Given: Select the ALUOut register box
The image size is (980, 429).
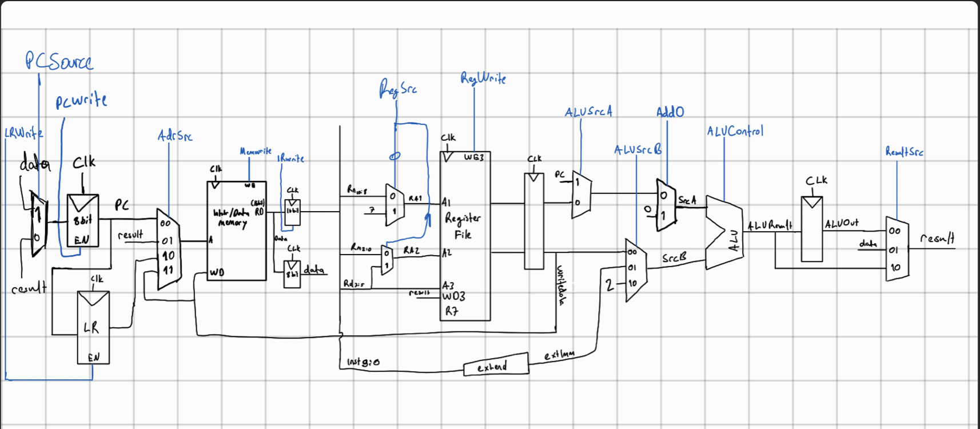Looking at the screenshot, I should point(812,229).
